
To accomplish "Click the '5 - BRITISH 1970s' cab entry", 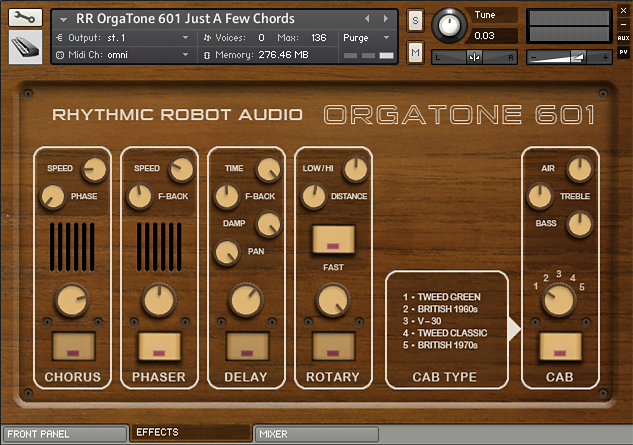I will pyautogui.click(x=440, y=345).
